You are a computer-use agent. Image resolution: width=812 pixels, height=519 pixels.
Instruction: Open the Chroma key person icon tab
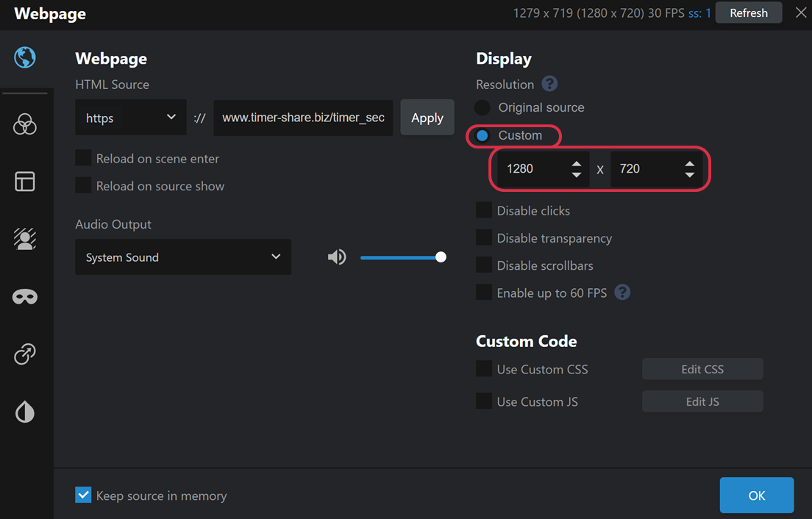coord(25,239)
